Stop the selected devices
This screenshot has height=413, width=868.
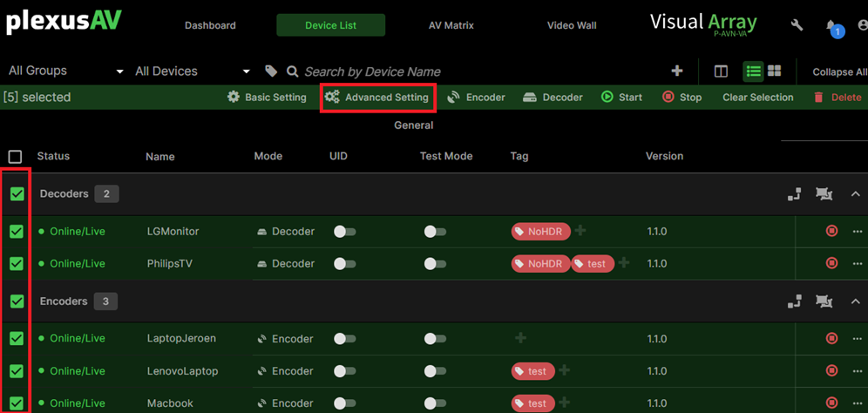(x=682, y=98)
